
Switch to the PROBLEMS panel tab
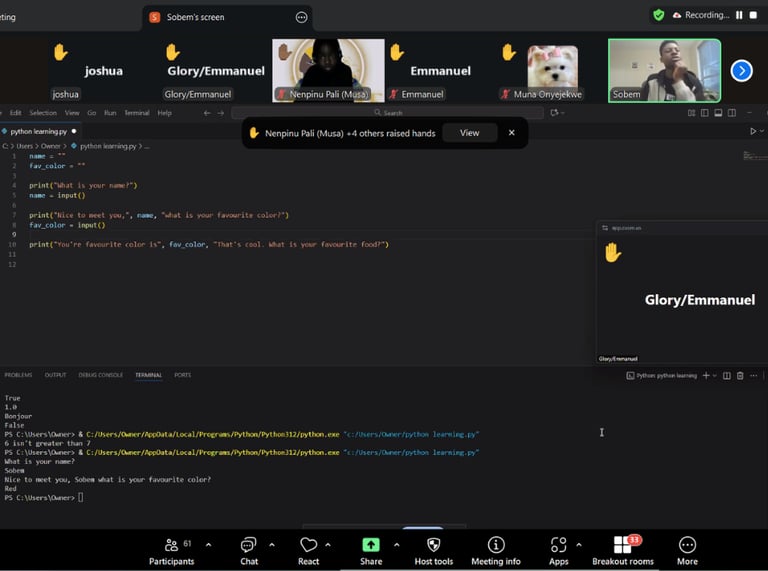tap(18, 375)
